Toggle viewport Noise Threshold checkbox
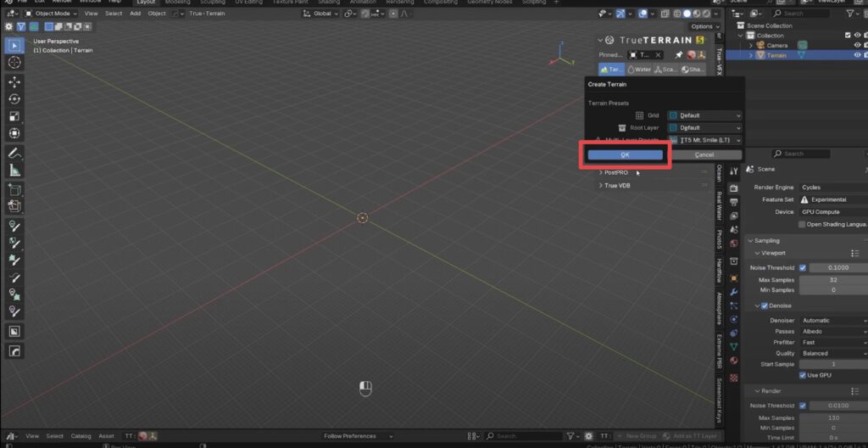868x448 pixels. point(803,268)
